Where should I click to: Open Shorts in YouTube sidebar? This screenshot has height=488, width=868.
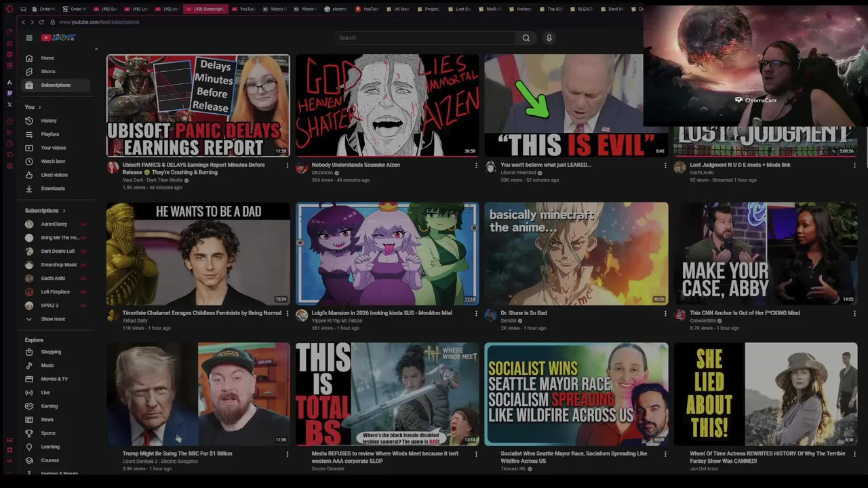[56, 72]
